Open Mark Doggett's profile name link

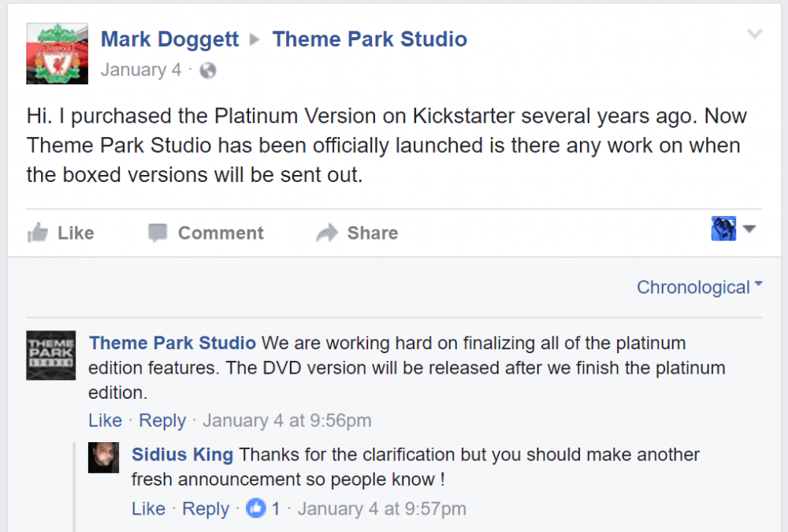(x=169, y=39)
